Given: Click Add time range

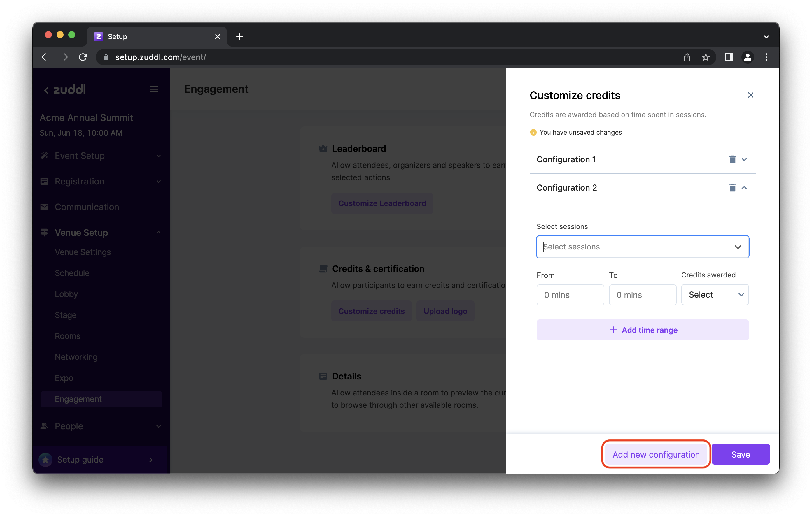Looking at the screenshot, I should click(x=642, y=330).
